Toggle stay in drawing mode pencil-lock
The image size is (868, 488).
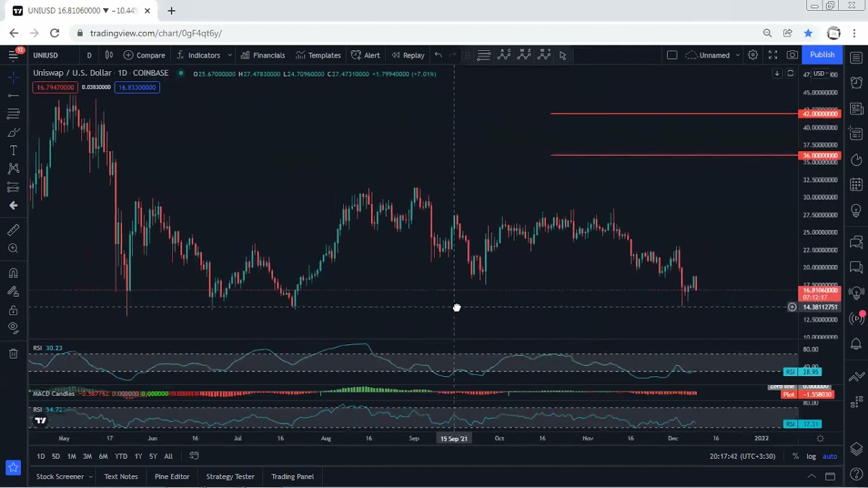click(x=13, y=291)
